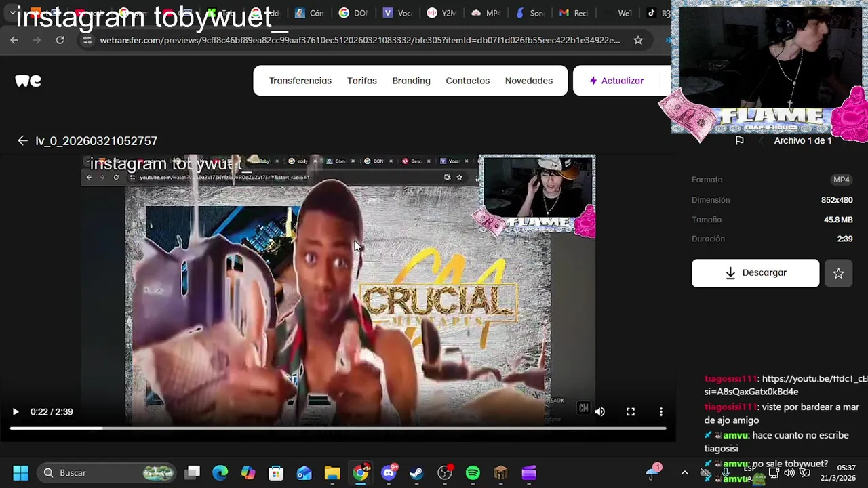This screenshot has width=868, height=488.
Task: Click the Actualizar upgrade button
Action: click(616, 81)
